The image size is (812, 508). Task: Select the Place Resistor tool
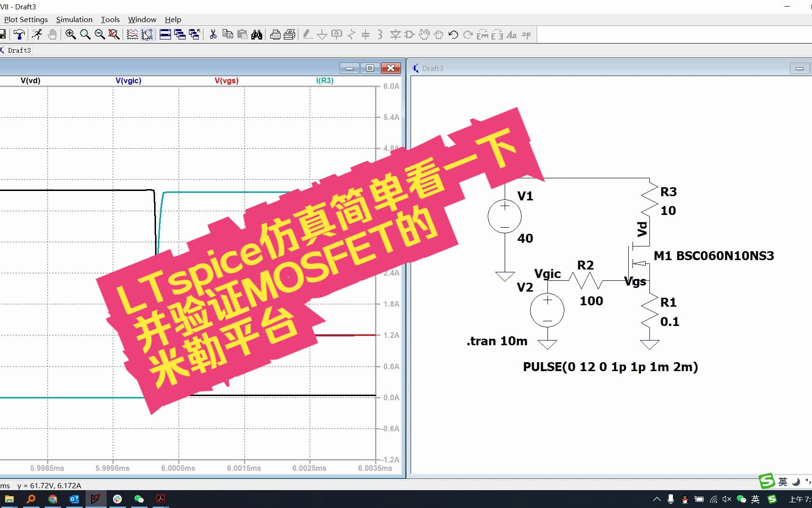click(351, 34)
